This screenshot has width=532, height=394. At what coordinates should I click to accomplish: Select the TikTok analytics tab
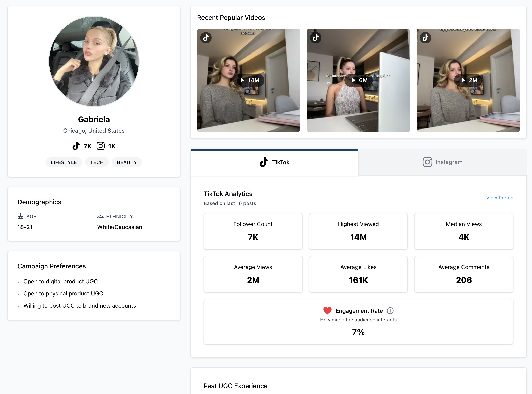tap(274, 162)
